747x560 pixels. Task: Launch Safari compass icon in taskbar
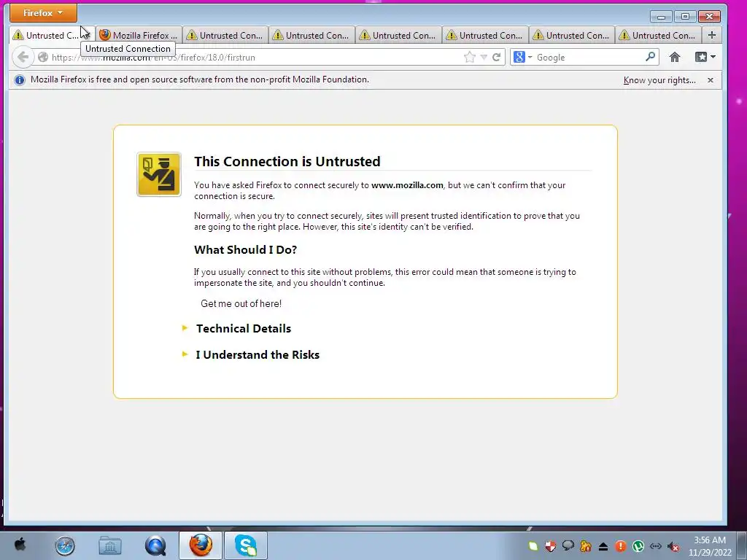(x=65, y=545)
